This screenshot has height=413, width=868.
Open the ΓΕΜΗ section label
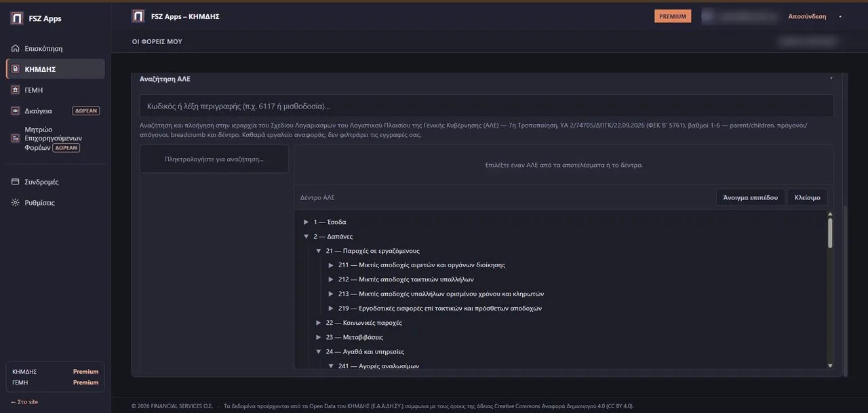34,90
